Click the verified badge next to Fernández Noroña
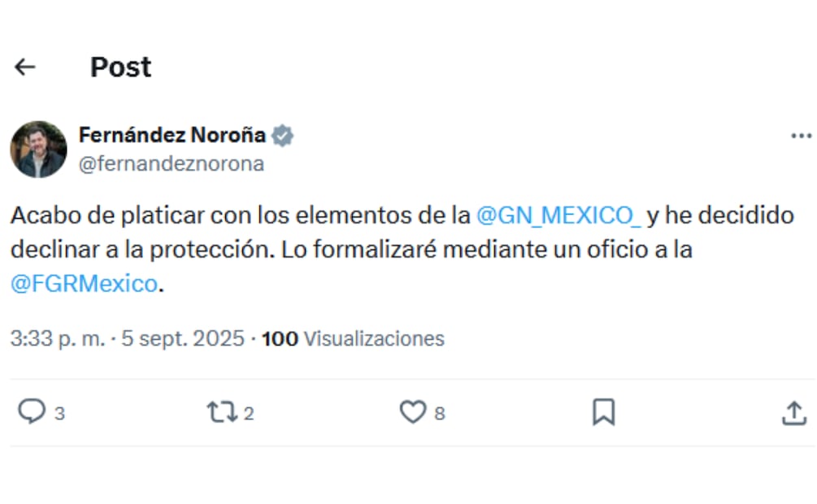The image size is (817, 504). coord(283,136)
